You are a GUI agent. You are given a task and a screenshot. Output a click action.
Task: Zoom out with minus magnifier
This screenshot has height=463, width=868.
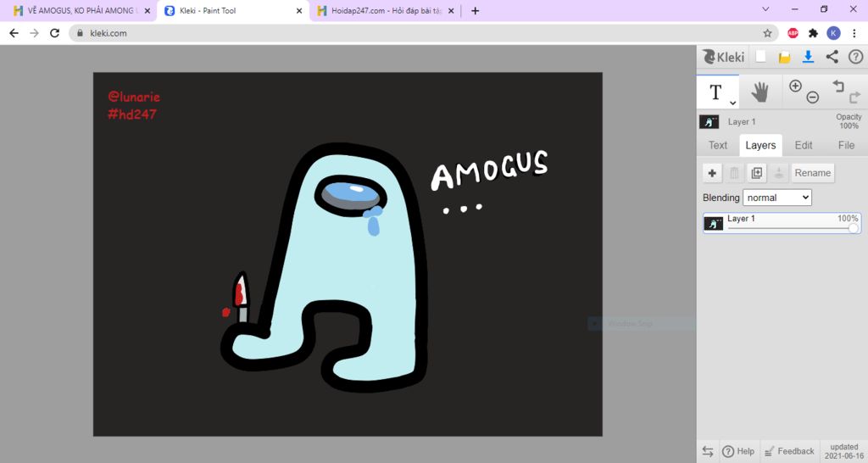pyautogui.click(x=812, y=98)
